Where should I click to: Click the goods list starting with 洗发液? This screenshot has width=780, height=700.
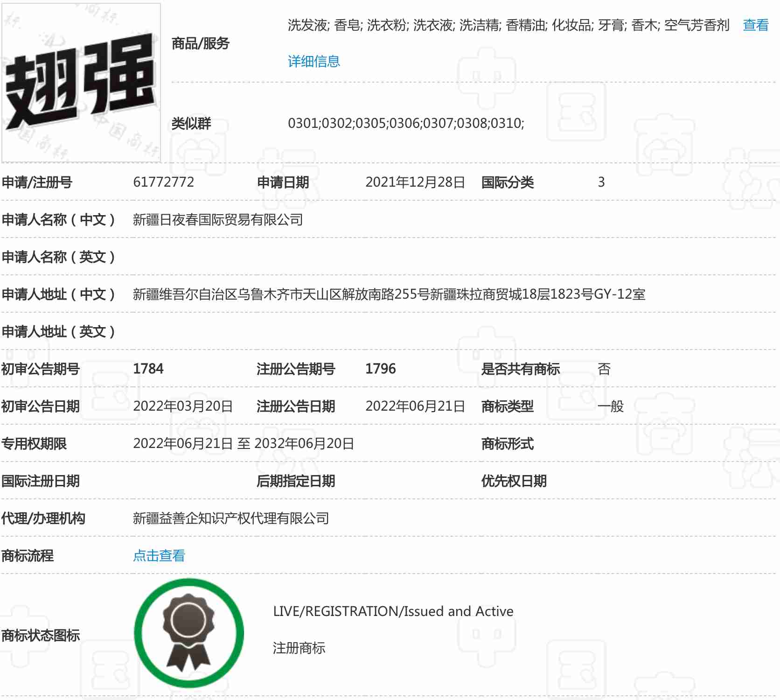pyautogui.click(x=508, y=25)
